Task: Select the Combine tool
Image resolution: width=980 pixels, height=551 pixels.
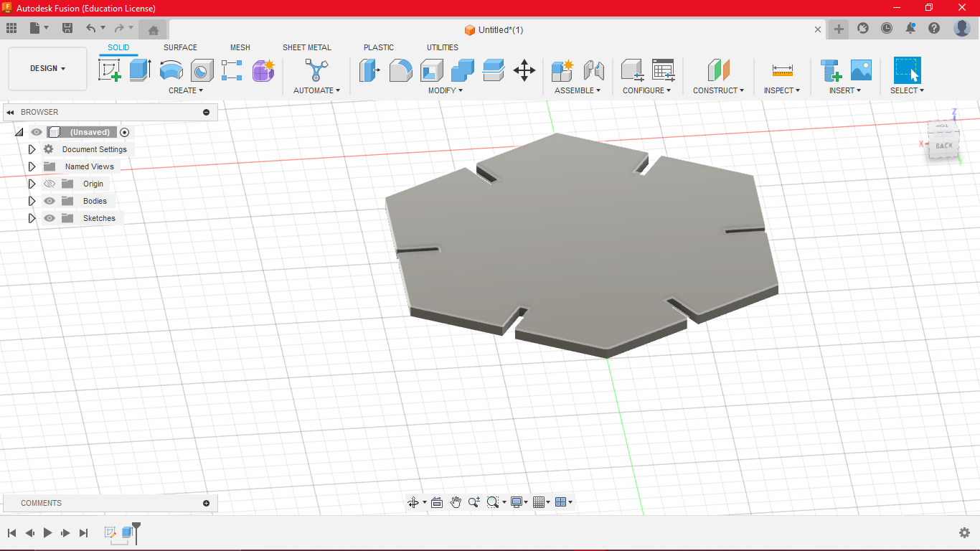Action: (462, 70)
